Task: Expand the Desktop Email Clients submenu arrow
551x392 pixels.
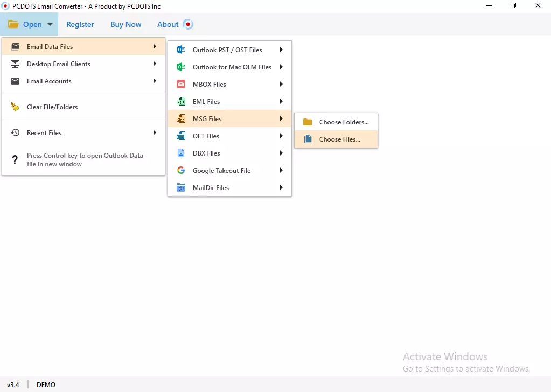Action: (155, 64)
